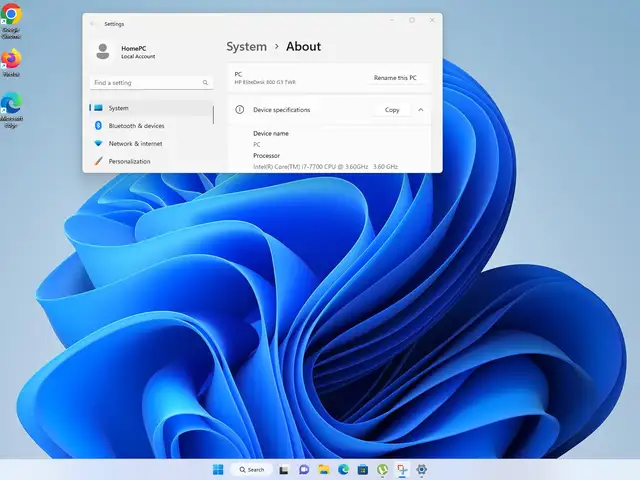Open Snipping Tool on the taskbar
This screenshot has width=640, height=480.
[x=402, y=470]
